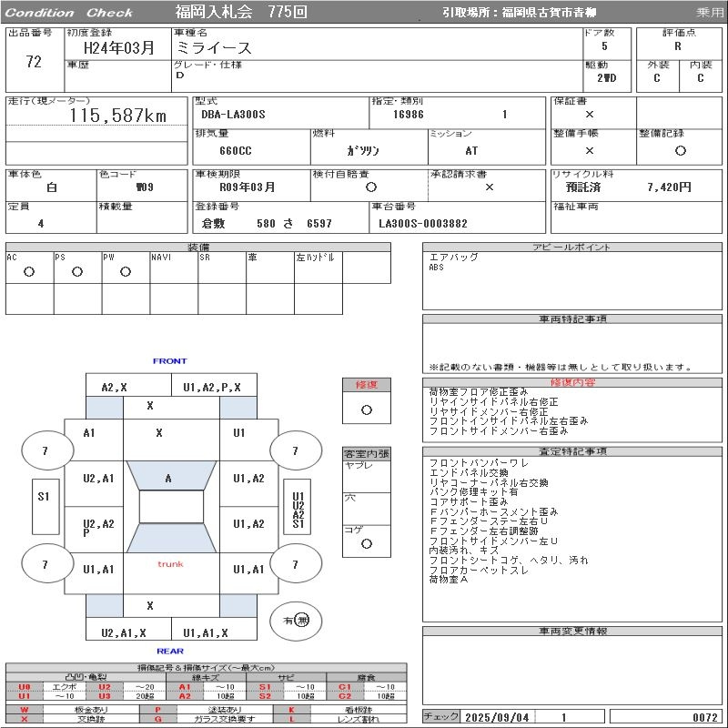Click the ABS appeal point entry

(x=437, y=268)
